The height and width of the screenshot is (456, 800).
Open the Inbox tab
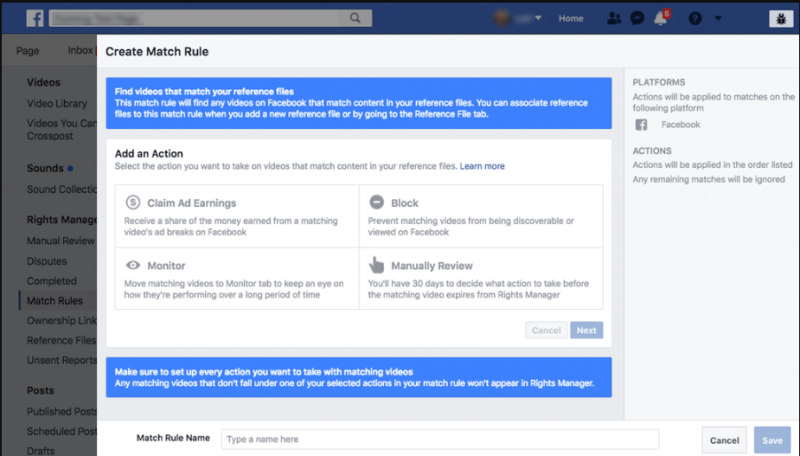point(80,50)
